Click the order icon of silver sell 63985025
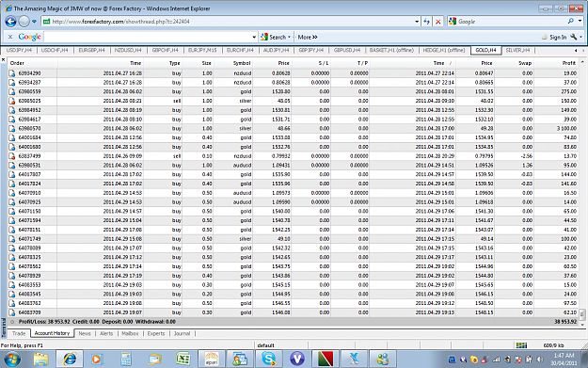The height and width of the screenshot is (368, 588). pyautogui.click(x=12, y=101)
